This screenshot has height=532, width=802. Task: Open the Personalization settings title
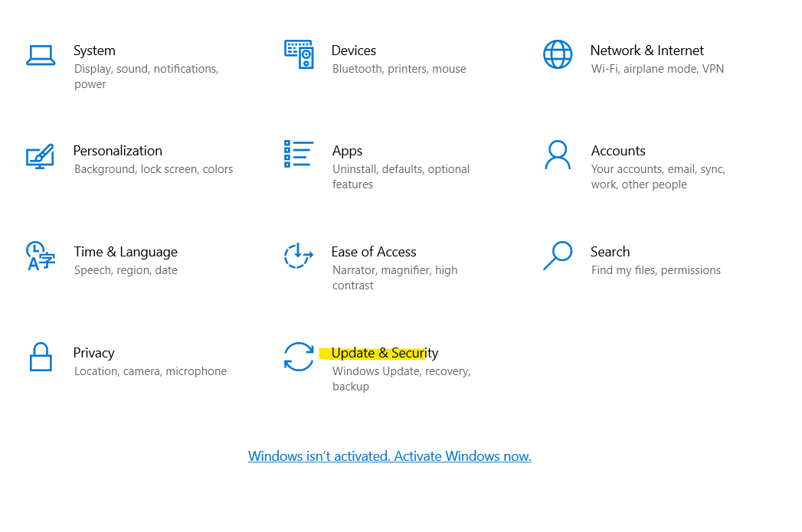pos(118,151)
